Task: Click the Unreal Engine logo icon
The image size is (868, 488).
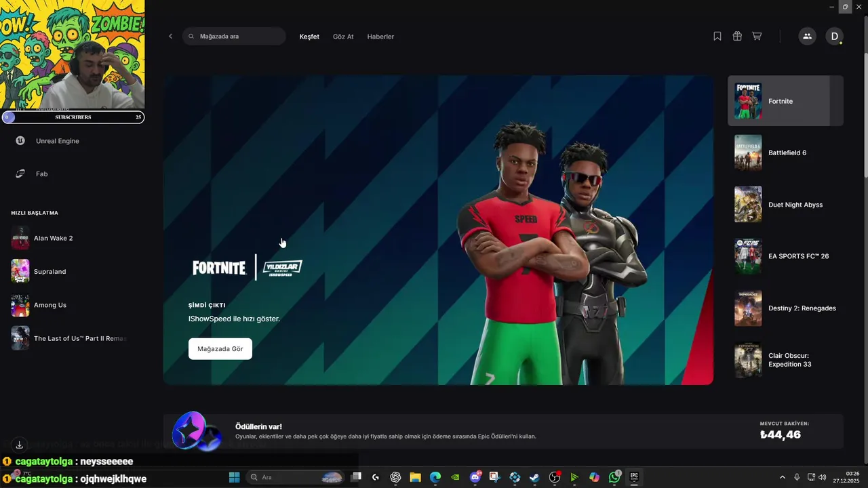Action: [21, 141]
